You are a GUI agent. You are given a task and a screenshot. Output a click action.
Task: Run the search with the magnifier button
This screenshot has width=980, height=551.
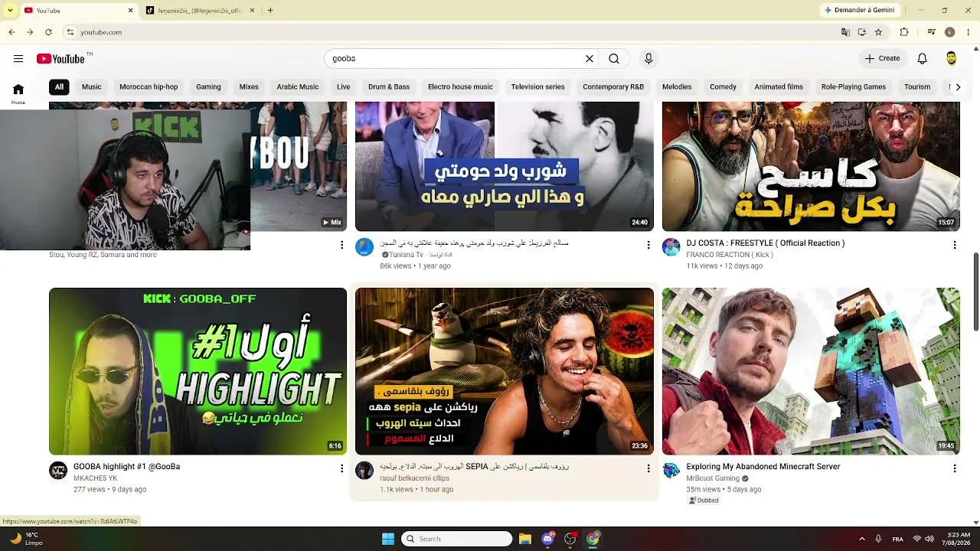614,59
